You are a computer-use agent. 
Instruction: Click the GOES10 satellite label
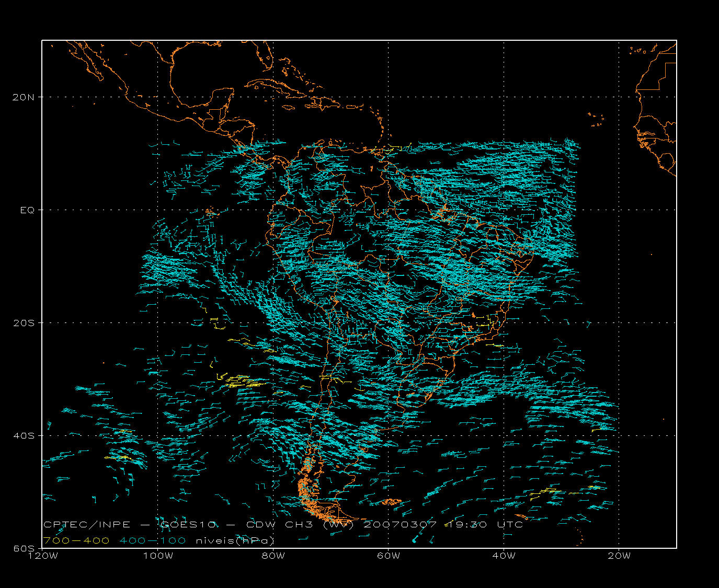pos(189,524)
